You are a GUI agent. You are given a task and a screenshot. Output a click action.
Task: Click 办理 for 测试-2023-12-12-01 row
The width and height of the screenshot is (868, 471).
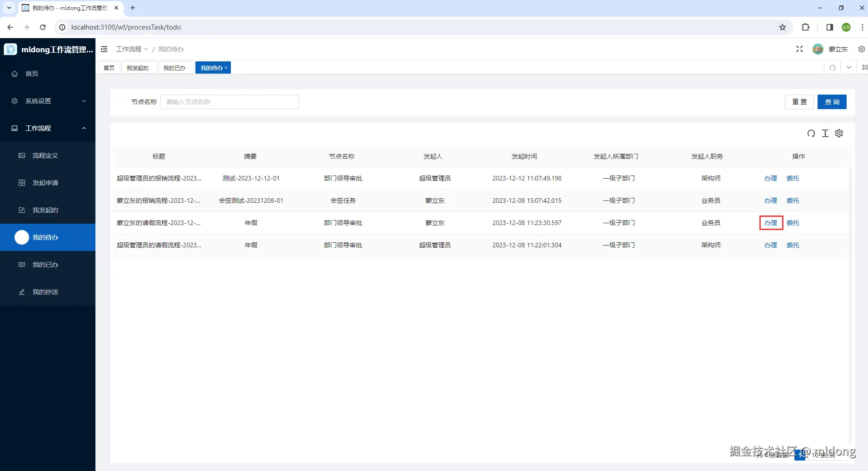770,178
